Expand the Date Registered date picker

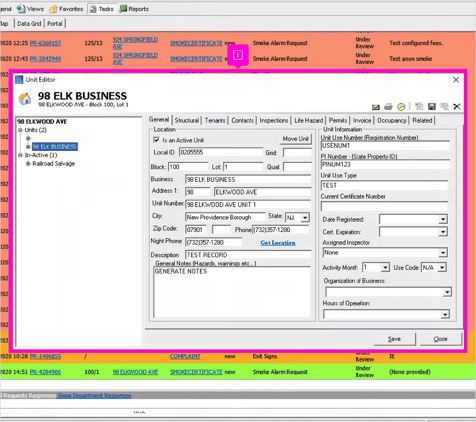pyautogui.click(x=443, y=219)
